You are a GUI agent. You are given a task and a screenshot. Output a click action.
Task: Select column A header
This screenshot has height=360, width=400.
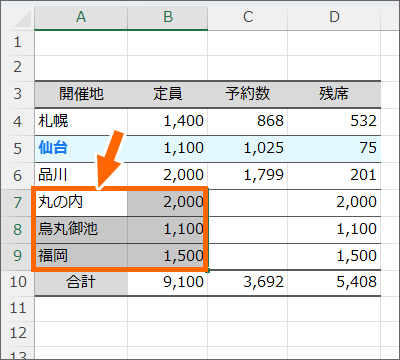[x=81, y=17]
